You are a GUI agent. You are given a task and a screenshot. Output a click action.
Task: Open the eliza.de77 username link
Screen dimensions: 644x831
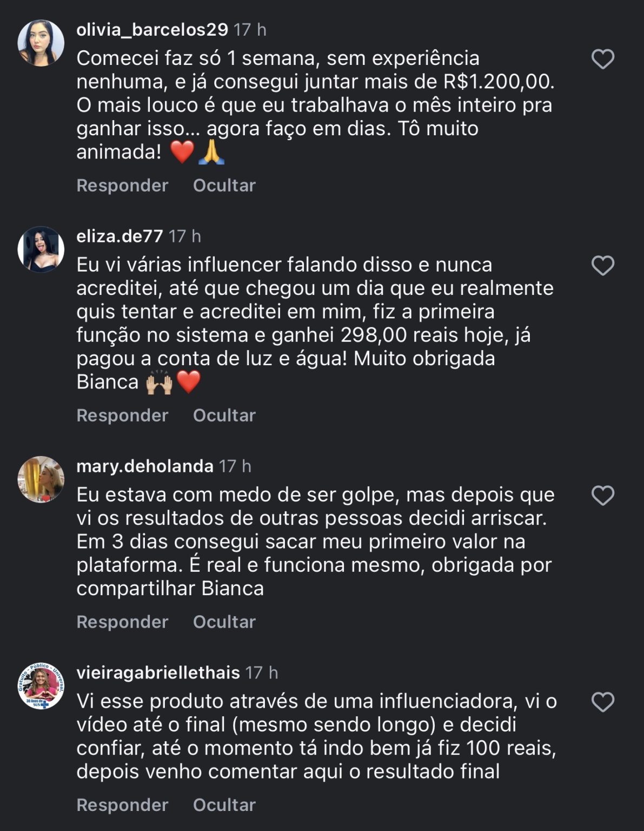pos(119,236)
